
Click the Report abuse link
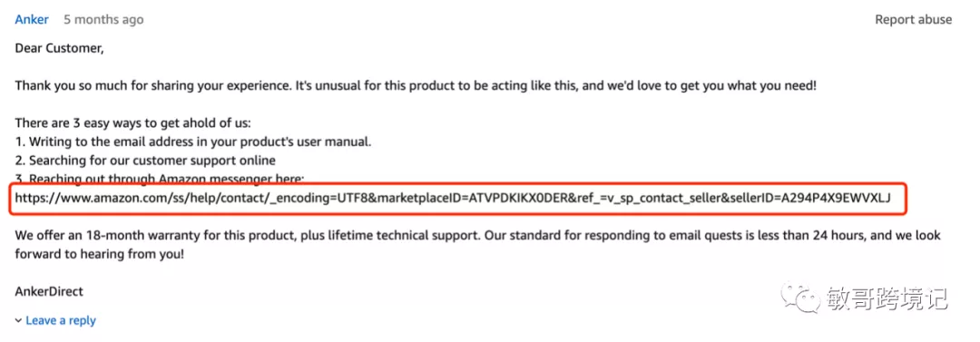tap(913, 19)
